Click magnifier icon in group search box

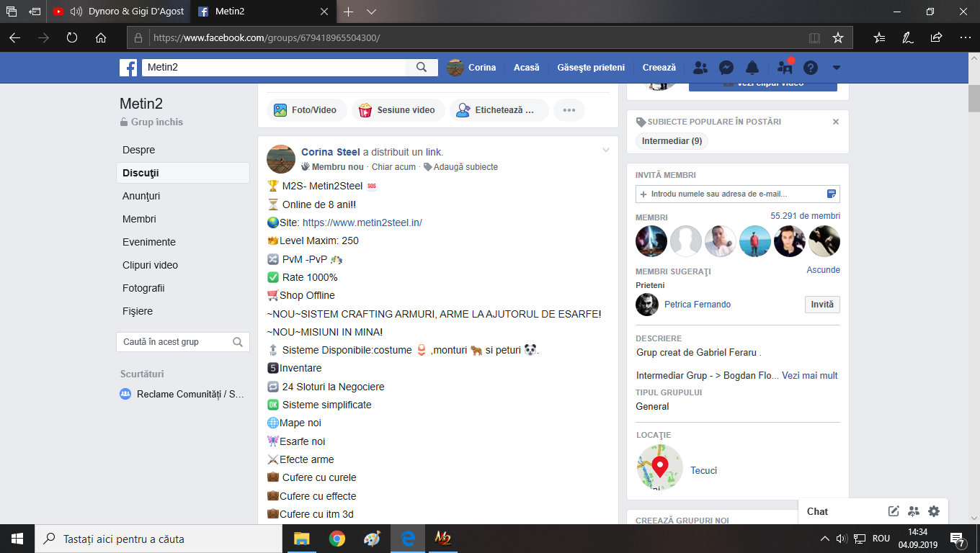coord(238,342)
